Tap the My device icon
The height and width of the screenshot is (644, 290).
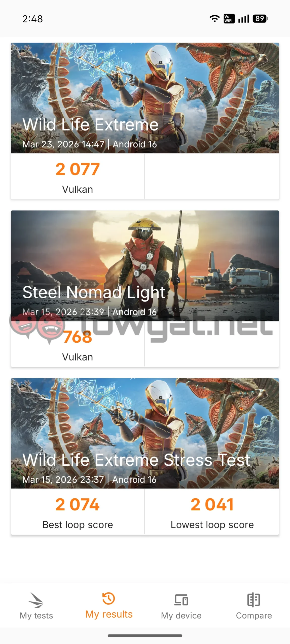pyautogui.click(x=181, y=600)
